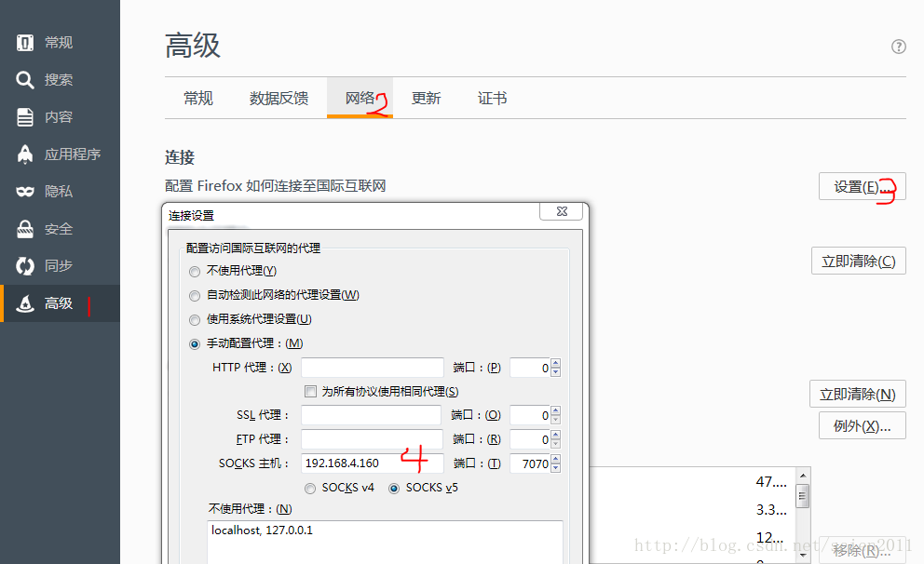Image resolution: width=924 pixels, height=564 pixels.
Task: Increase SOCKS port 7070 up arrow
Action: pos(555,459)
